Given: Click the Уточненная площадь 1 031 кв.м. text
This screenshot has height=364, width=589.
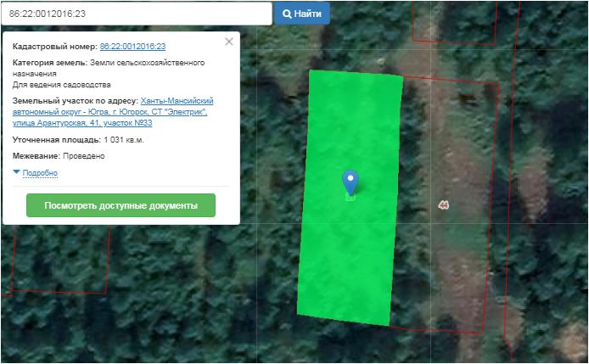Looking at the screenshot, I should (78, 140).
